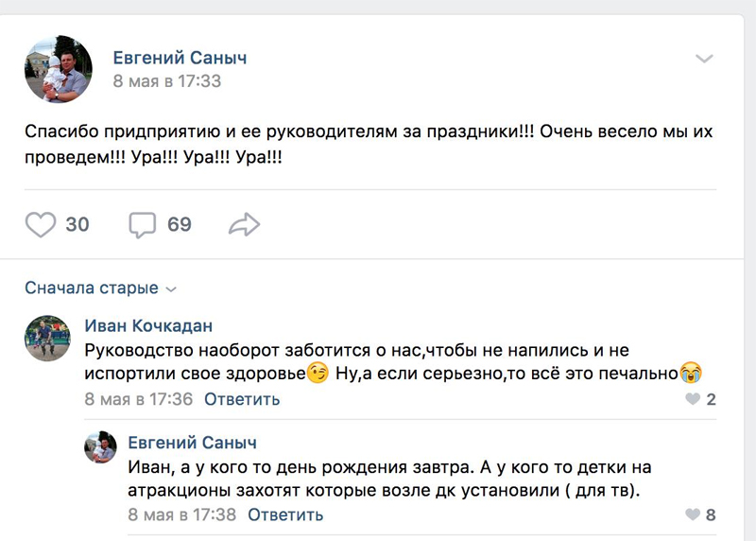The height and width of the screenshot is (541, 756).
Task: Open Иван Кочкадан's comment avatar
Action: tap(47, 339)
